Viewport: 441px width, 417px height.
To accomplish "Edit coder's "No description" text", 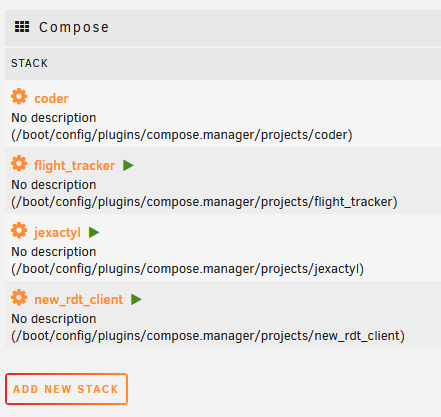I will [x=54, y=118].
